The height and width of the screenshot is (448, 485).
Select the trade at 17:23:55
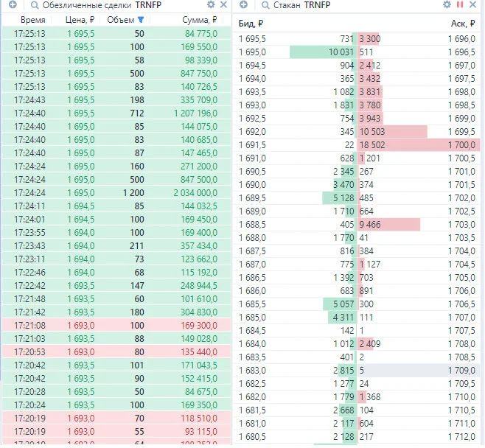pyautogui.click(x=116, y=233)
